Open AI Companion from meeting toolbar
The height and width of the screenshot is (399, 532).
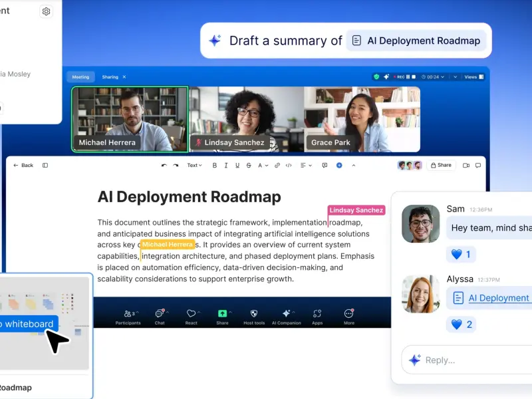(x=287, y=317)
